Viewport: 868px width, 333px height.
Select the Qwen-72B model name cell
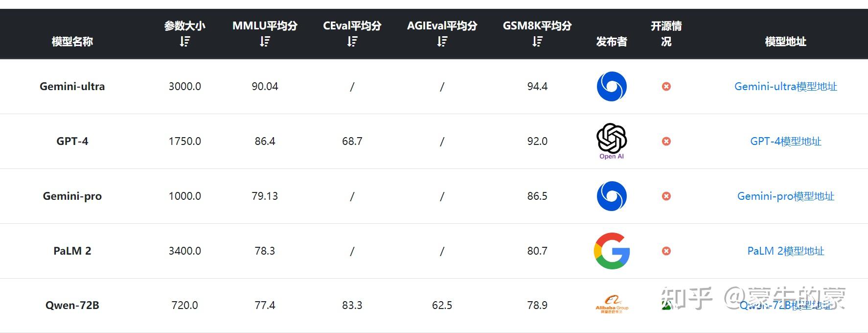[72, 305]
